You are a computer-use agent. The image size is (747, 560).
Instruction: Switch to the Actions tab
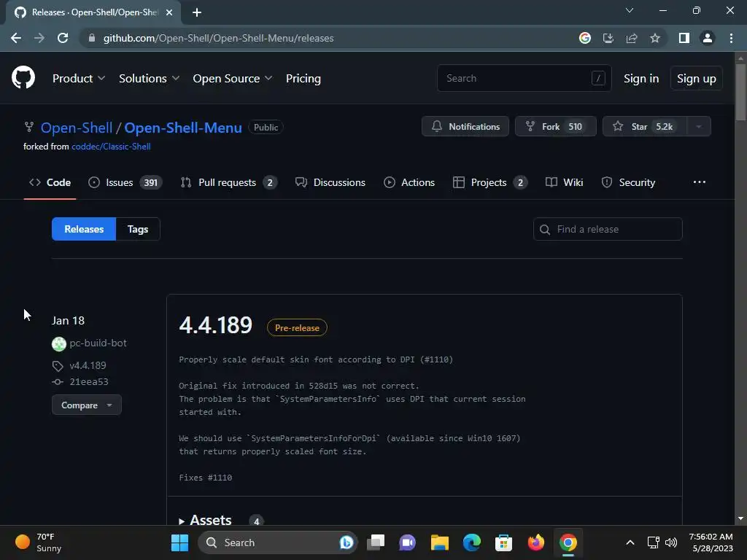[x=409, y=182]
